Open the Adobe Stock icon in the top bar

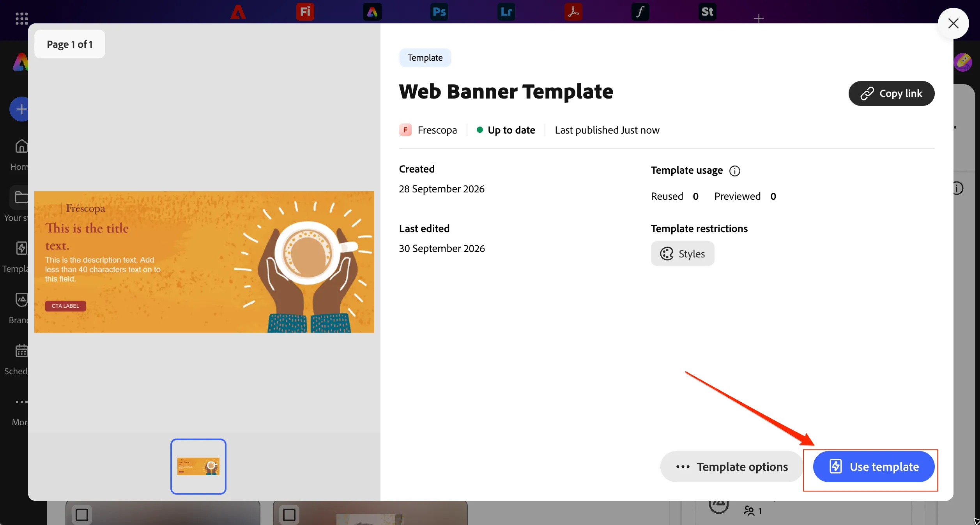point(708,12)
